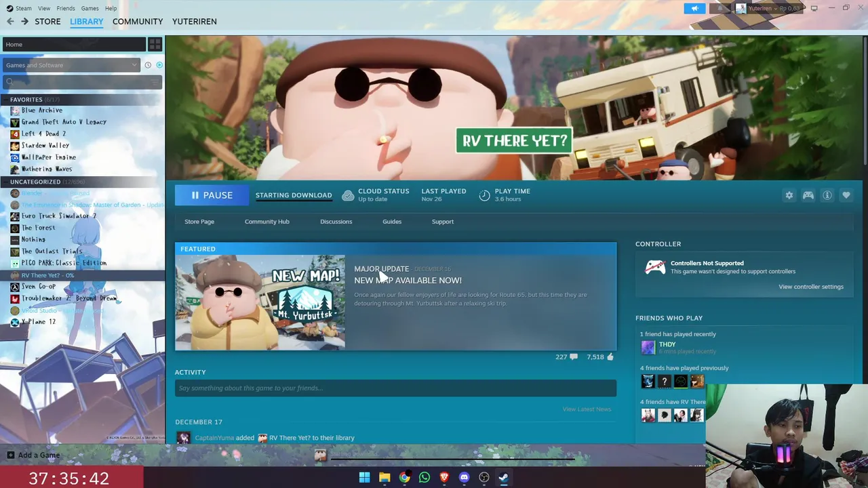Open the New Map featured thumbnail

[260, 302]
